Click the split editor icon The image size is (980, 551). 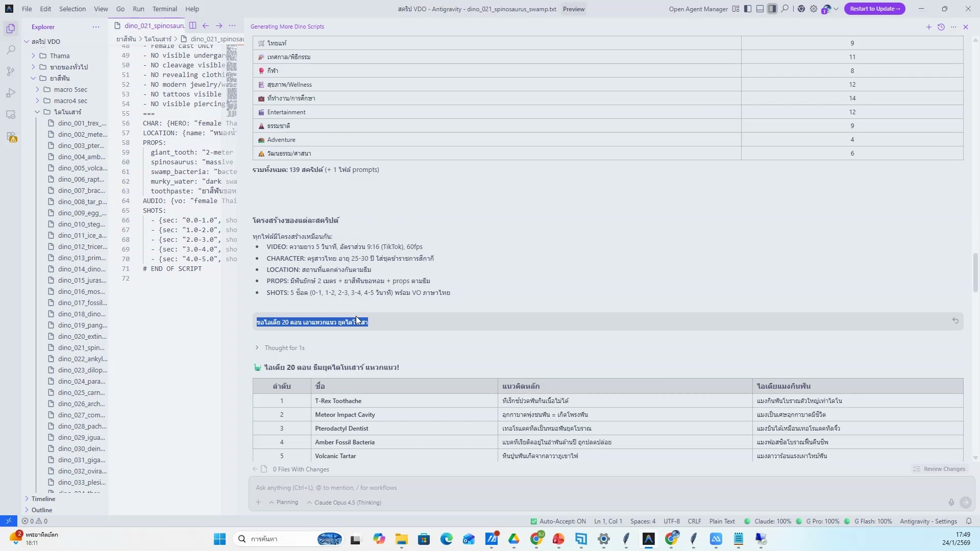[x=192, y=26]
